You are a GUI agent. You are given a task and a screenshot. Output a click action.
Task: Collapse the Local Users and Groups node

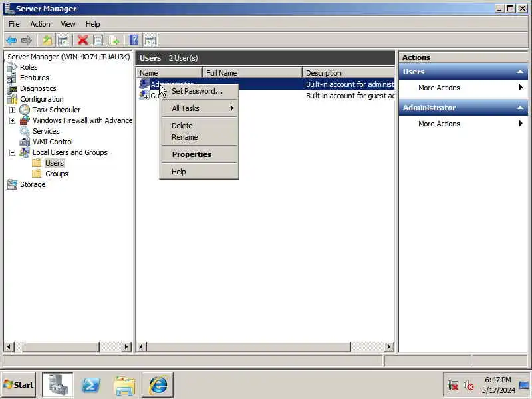pos(12,153)
